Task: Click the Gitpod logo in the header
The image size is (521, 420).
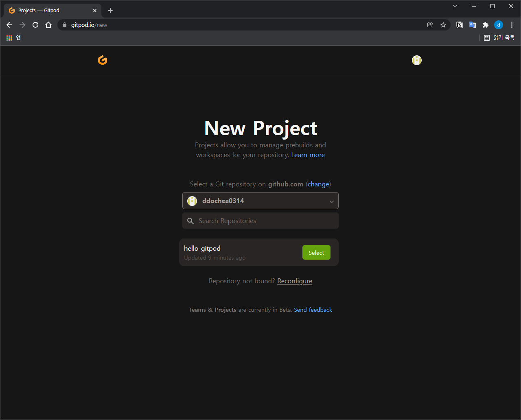Action: pyautogui.click(x=103, y=60)
